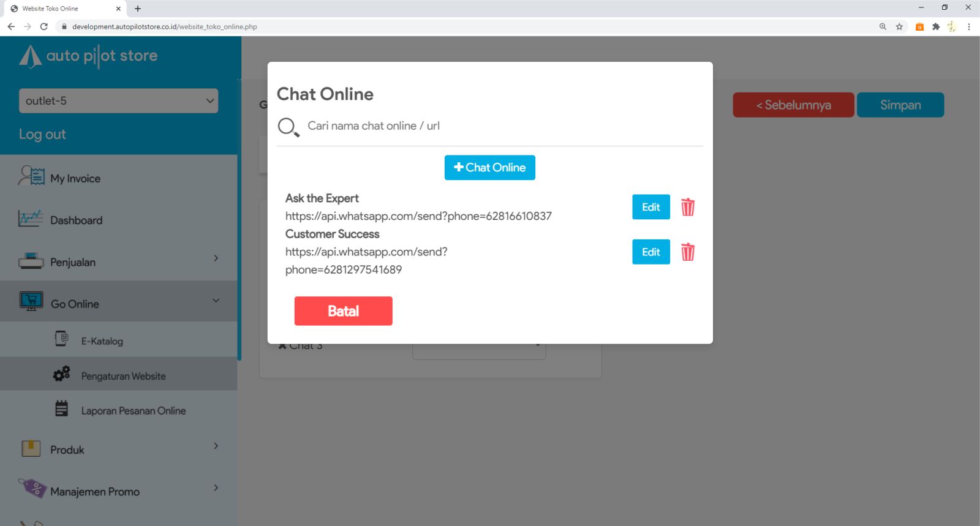Click trash icon for Customer Success chat
The width and height of the screenshot is (980, 526).
coord(688,252)
